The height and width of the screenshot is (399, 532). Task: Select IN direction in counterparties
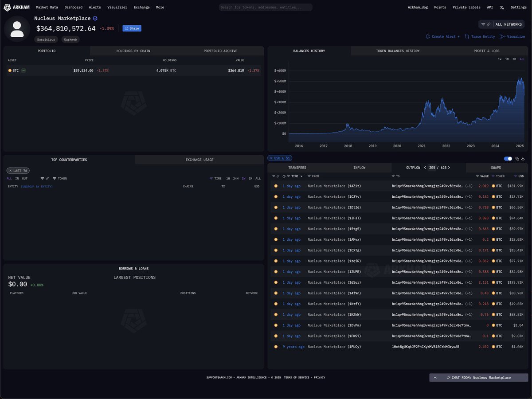click(x=17, y=178)
